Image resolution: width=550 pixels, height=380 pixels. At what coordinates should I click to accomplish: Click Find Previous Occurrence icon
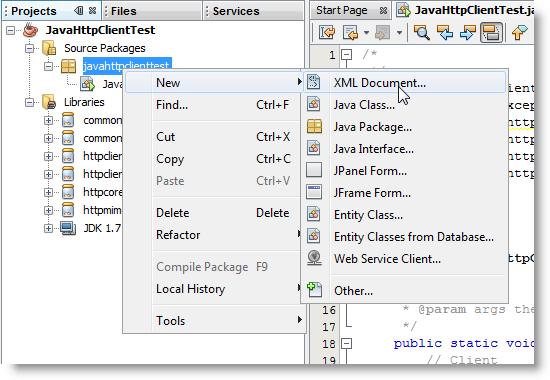[445, 33]
